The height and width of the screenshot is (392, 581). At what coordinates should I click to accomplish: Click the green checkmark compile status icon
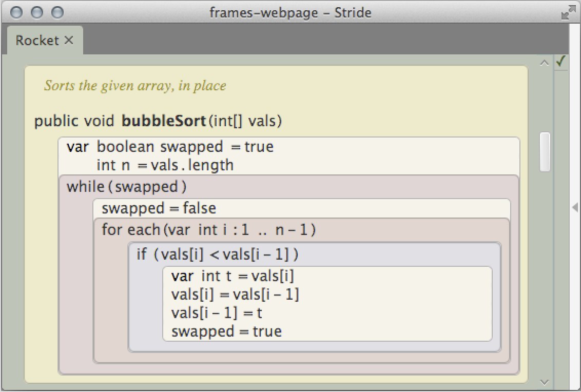[x=560, y=62]
